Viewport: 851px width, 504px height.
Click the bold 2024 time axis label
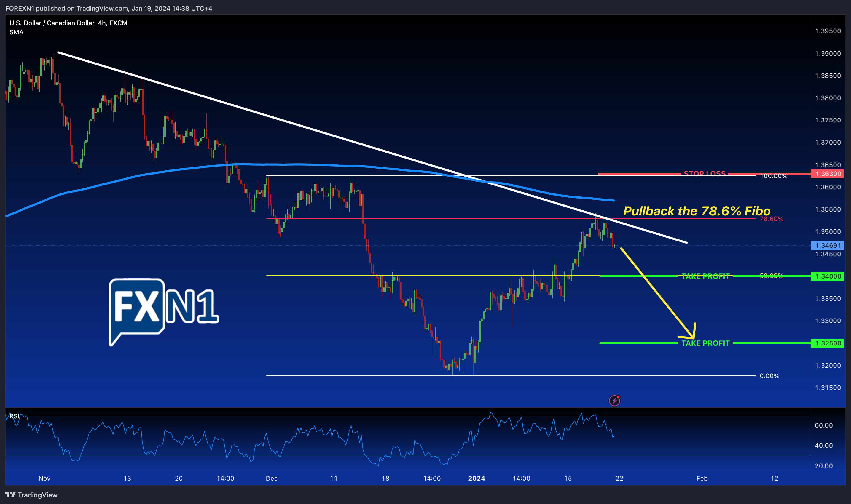[477, 478]
